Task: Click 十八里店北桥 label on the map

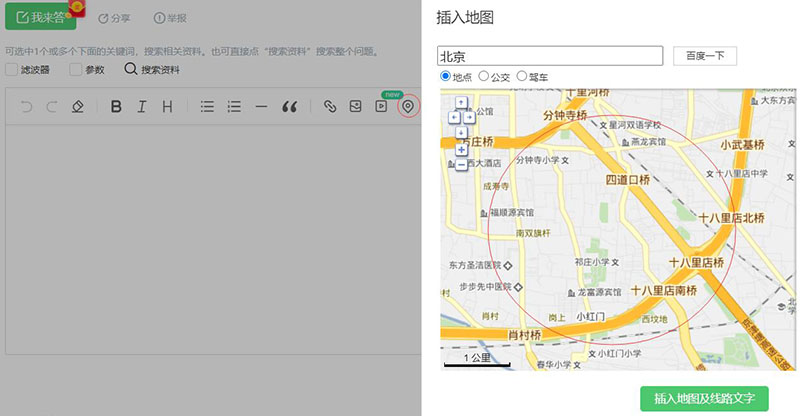Action: coord(732,218)
